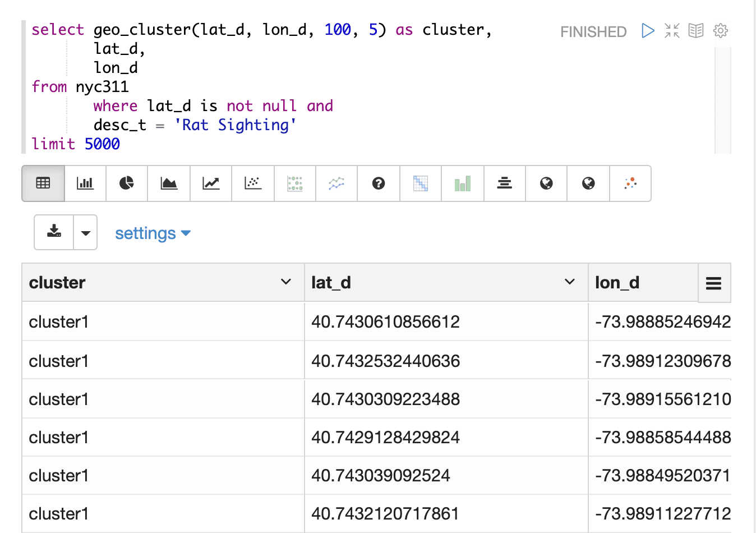Screen dimensions: 756x533
Task: Open the lon_d column hamburger menu
Action: [714, 283]
